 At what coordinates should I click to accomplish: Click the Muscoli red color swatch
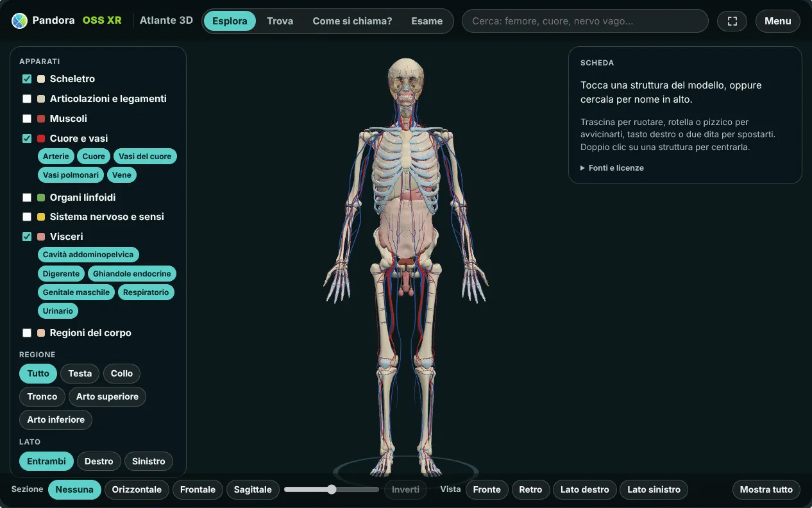point(41,119)
